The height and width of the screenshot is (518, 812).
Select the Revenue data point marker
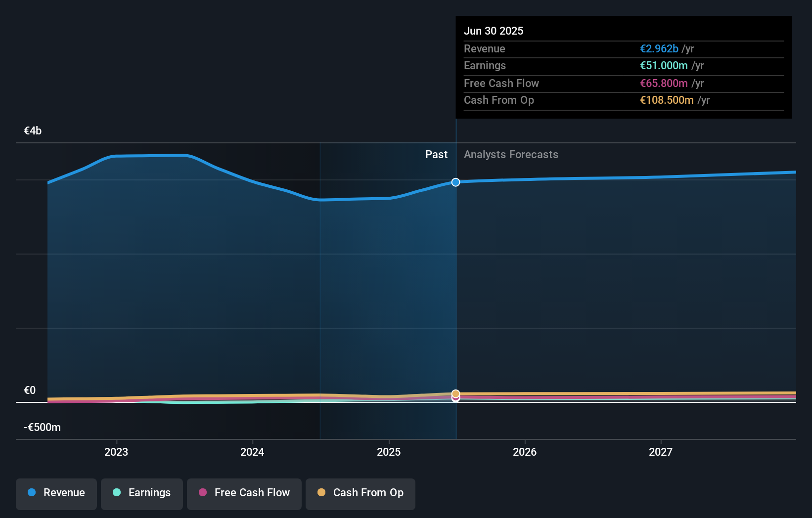click(455, 182)
